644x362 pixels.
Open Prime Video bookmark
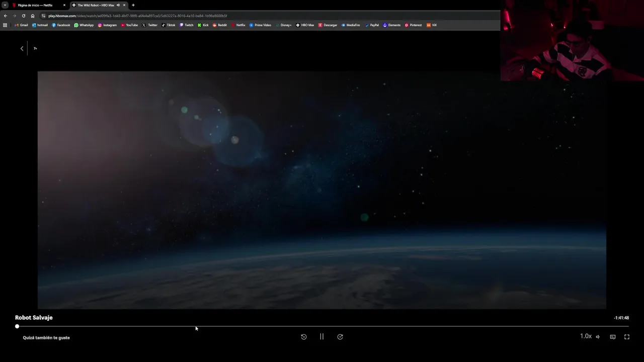point(260,25)
